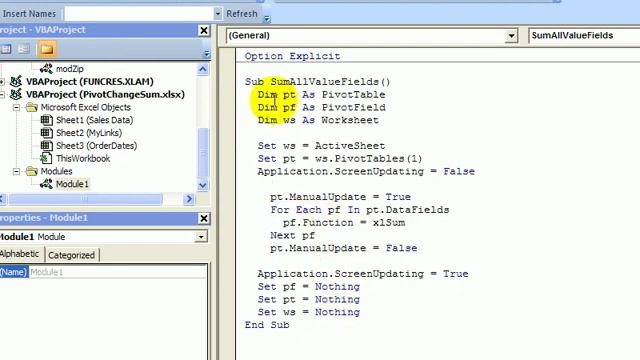Image resolution: width=640 pixels, height=360 pixels.
Task: Click the Set pt = ws.PivotTables(1) line
Action: 340,158
